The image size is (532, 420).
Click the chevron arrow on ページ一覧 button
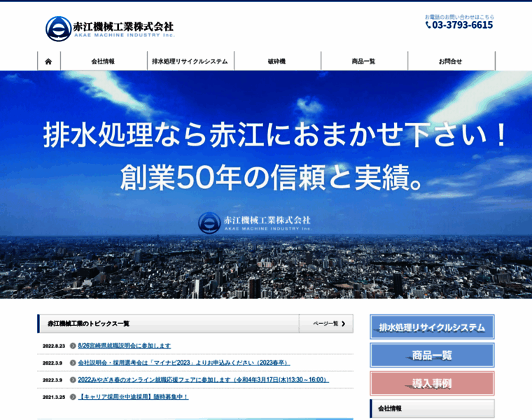tap(344, 323)
